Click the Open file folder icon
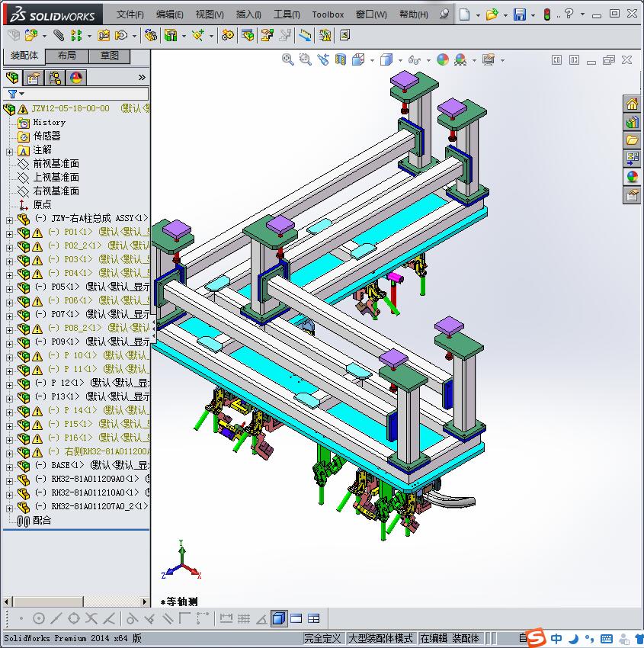Screen dimensions: 644x648 coord(492,14)
